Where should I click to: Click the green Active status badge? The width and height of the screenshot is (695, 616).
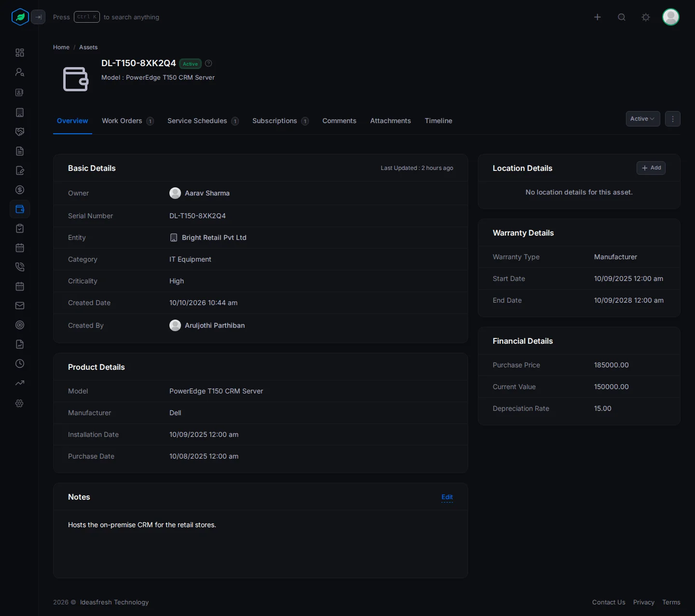pyautogui.click(x=190, y=64)
